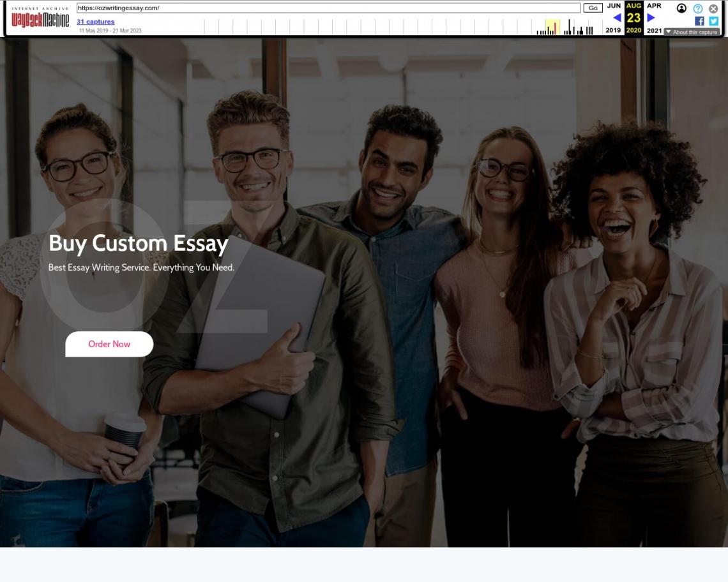Jump to year 2021 captures
Screen dimensions: 728x582
click(654, 30)
